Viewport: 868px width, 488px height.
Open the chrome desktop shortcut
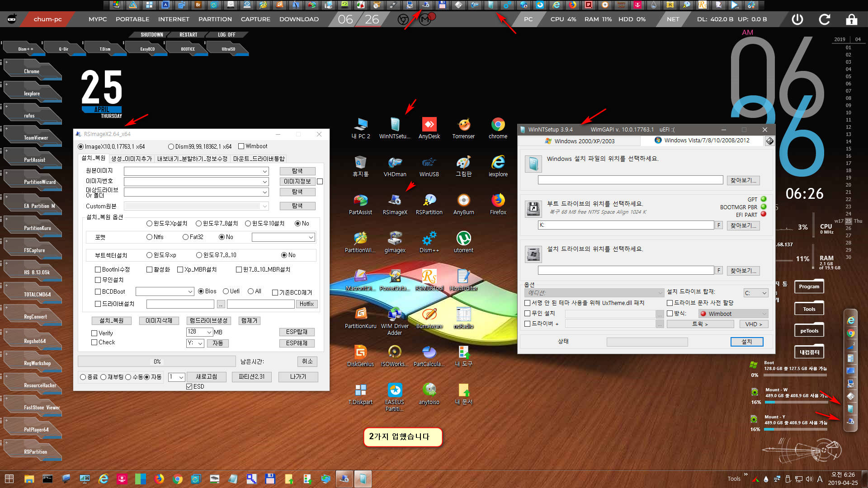tap(498, 128)
